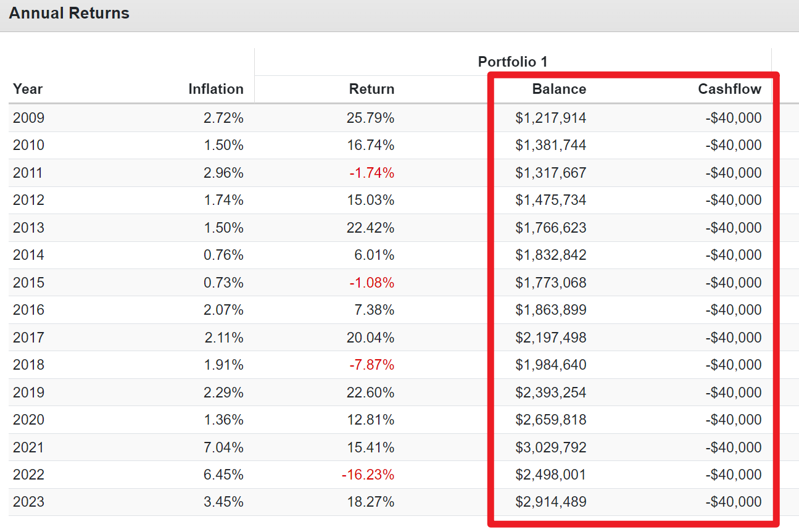Select the 2009 return value 25.79%
The width and height of the screenshot is (799, 532).
[371, 118]
